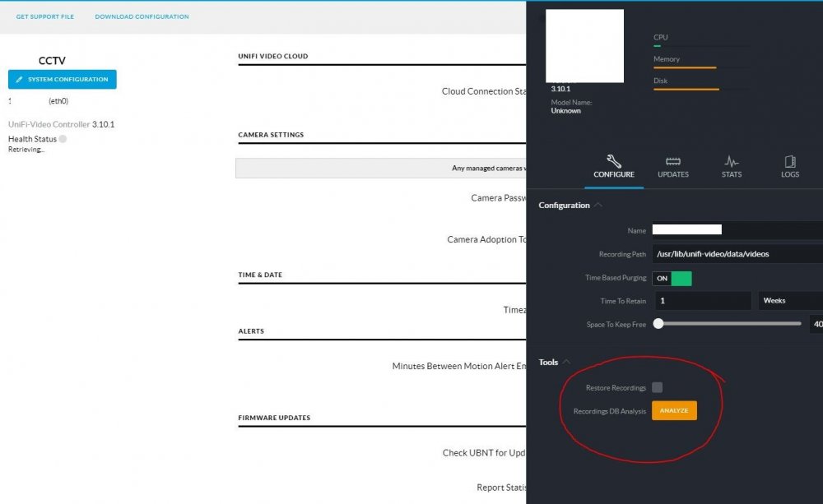The width and height of the screenshot is (823, 504).
Task: Click the pencil icon on System Configuration
Action: pyautogui.click(x=20, y=79)
